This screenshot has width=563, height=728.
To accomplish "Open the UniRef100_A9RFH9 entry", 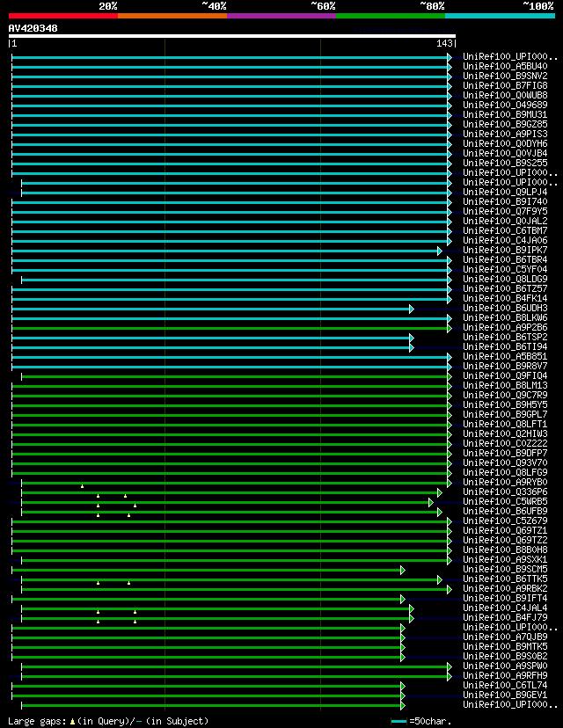I will 505,675.
